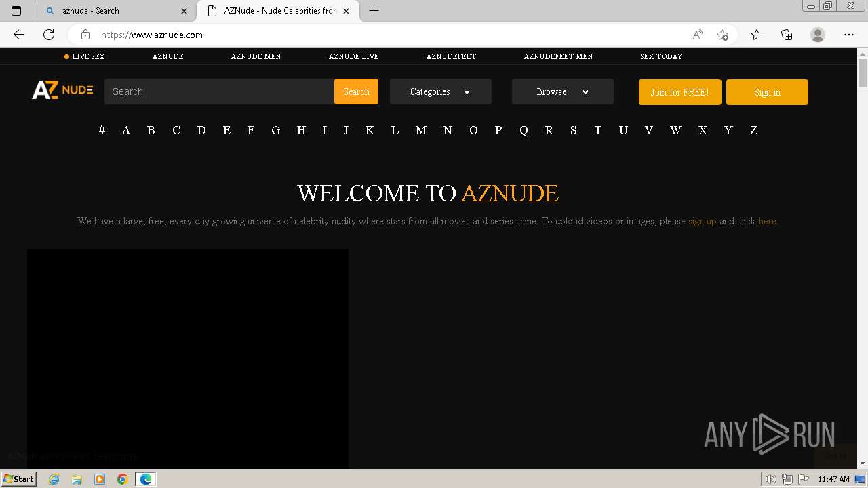868x488 pixels.
Task: Click the orange Search button
Action: (356, 91)
